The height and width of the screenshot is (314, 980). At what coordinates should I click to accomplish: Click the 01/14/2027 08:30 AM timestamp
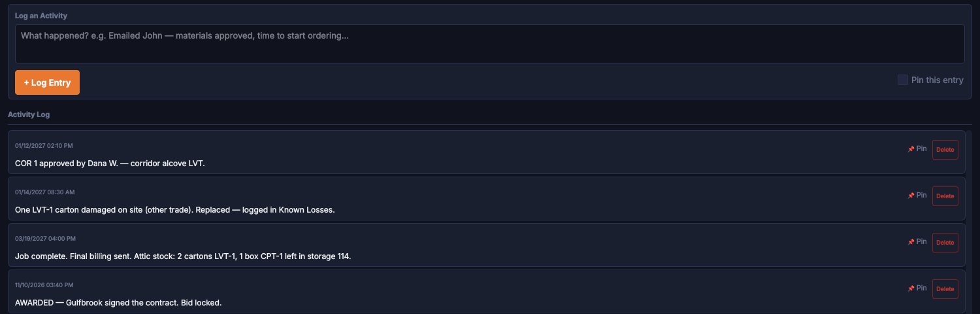45,192
